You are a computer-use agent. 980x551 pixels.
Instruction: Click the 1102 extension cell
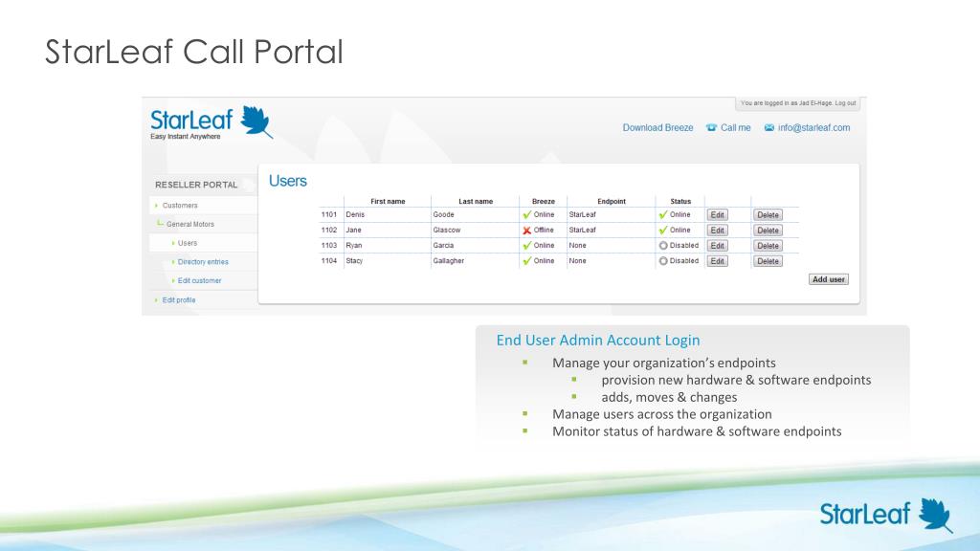tap(329, 230)
